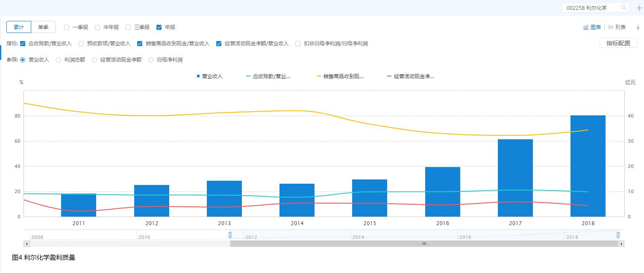The image size is (644, 273).
Task: Click the 2013 revenue bar
Action: click(x=224, y=199)
